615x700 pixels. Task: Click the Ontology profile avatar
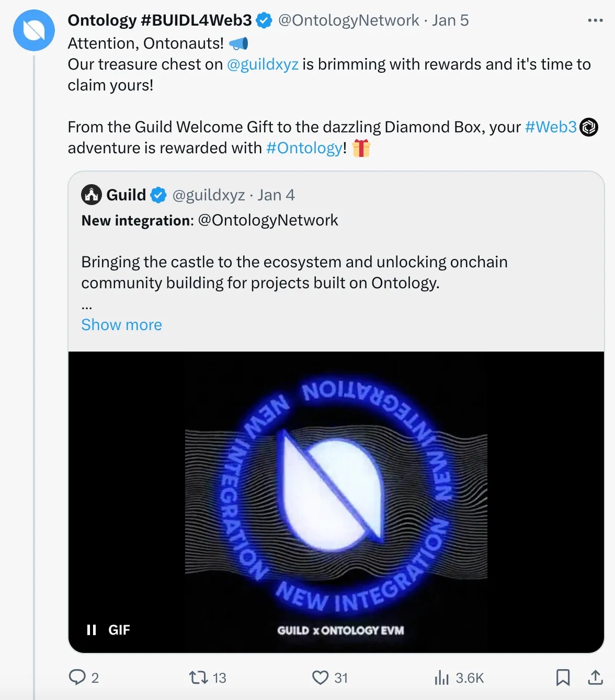pyautogui.click(x=34, y=30)
